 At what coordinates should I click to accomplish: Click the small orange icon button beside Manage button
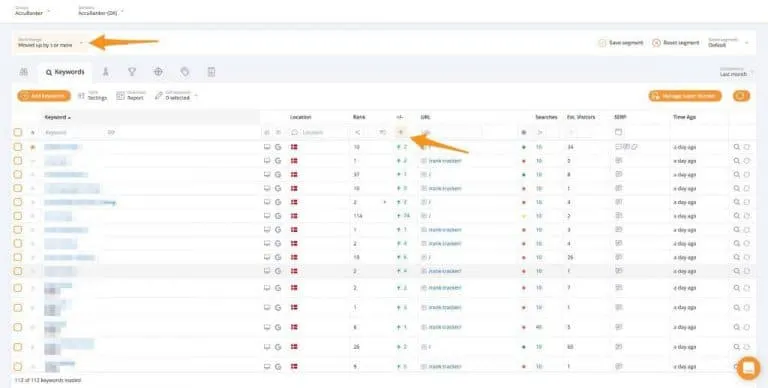[742, 96]
